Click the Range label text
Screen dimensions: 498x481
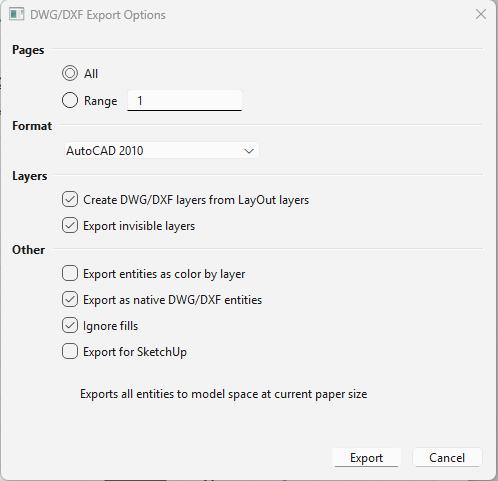101,101
